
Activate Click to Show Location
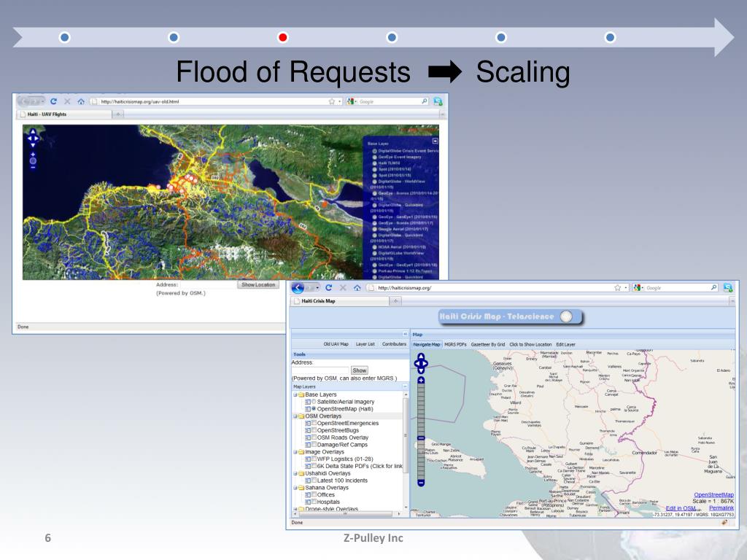tap(530, 344)
